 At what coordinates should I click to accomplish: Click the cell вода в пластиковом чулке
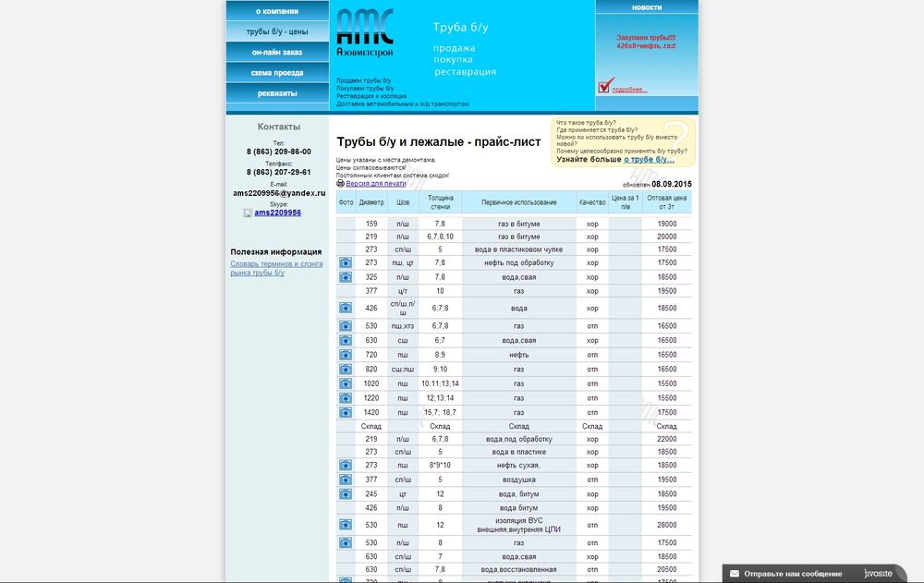518,249
